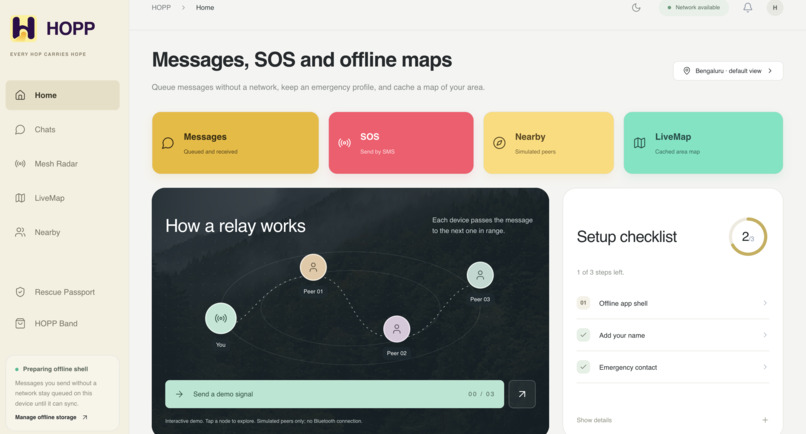Viewport: 806px width, 434px height.
Task: Go to Home in the sidebar
Action: (62, 95)
